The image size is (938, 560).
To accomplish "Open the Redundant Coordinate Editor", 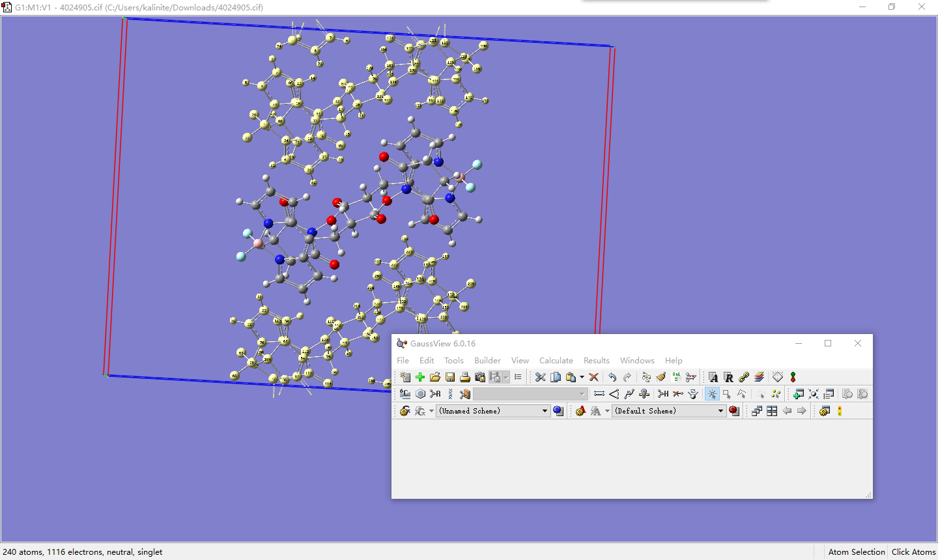I will click(728, 376).
